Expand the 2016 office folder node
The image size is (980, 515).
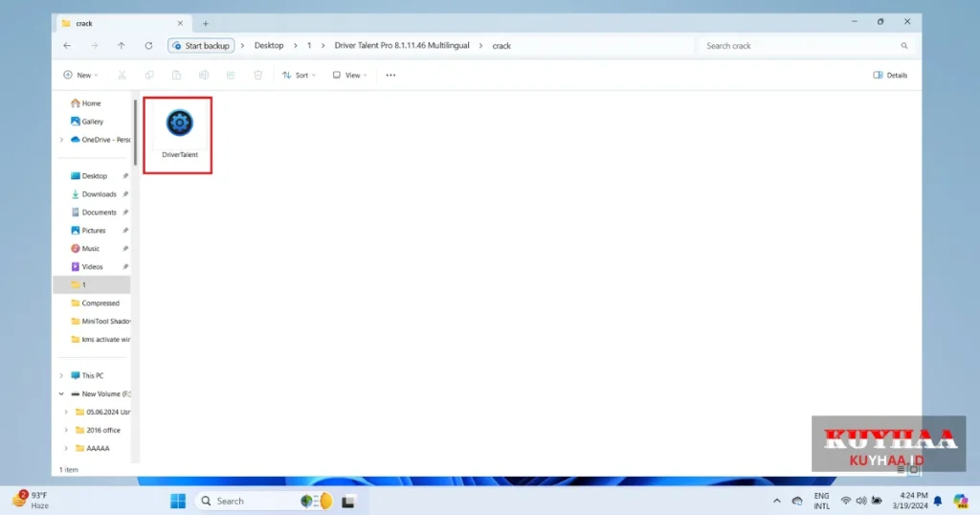pyautogui.click(x=66, y=430)
